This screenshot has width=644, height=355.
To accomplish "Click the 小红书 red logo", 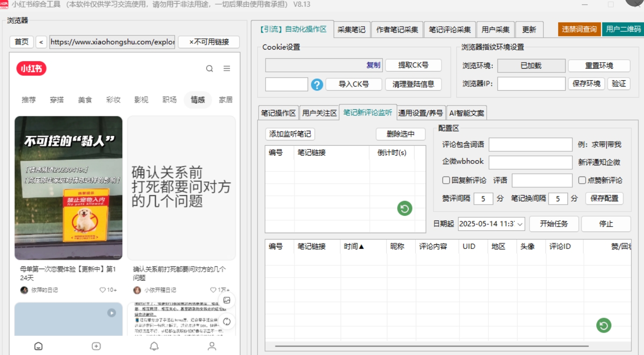I will click(32, 69).
